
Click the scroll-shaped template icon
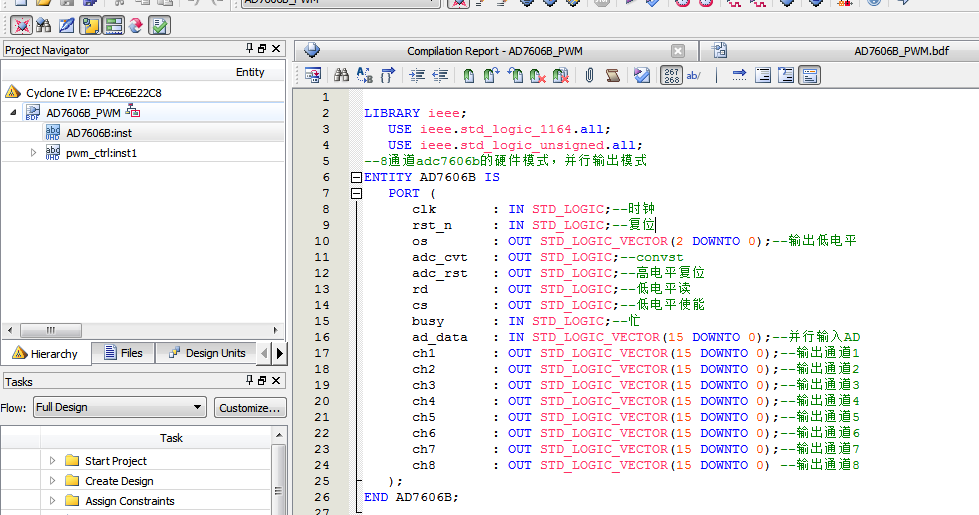(613, 75)
